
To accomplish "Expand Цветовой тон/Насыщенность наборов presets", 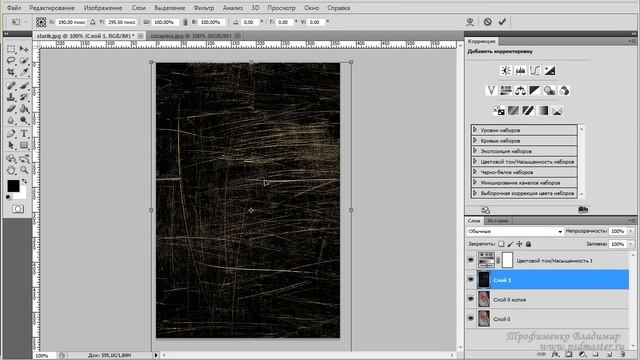I will [475, 161].
